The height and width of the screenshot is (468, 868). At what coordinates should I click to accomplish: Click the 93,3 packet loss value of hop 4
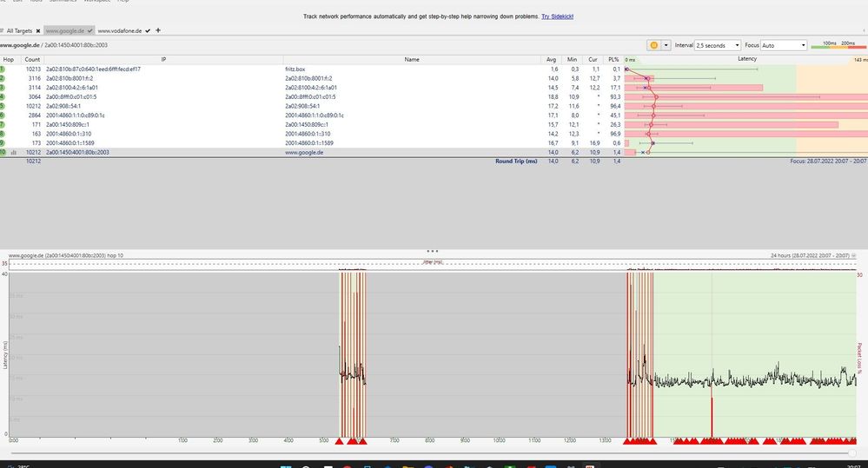pyautogui.click(x=614, y=96)
